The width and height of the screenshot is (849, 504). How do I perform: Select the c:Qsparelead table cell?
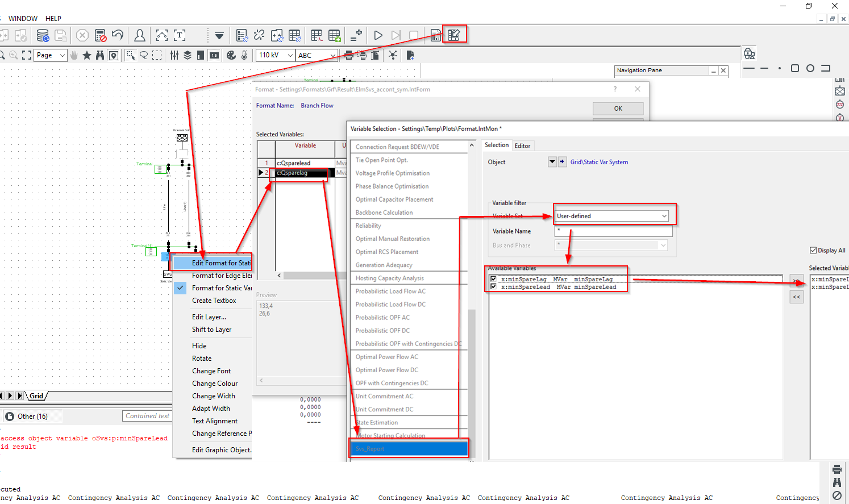305,163
